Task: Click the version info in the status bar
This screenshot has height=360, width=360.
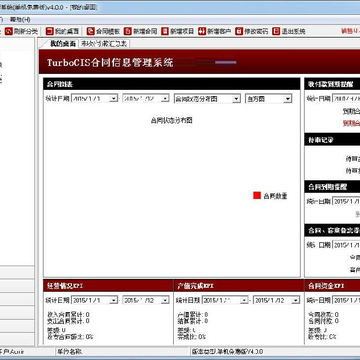Action: [228, 351]
